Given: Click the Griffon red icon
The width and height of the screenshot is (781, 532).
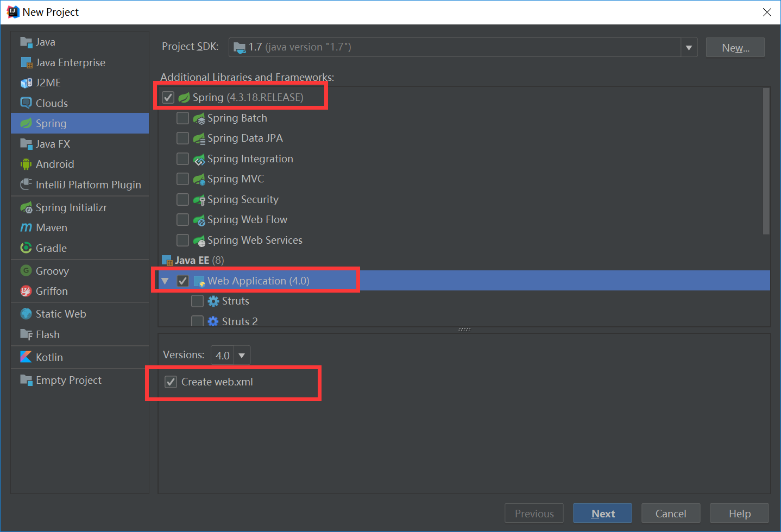Looking at the screenshot, I should click(x=26, y=292).
